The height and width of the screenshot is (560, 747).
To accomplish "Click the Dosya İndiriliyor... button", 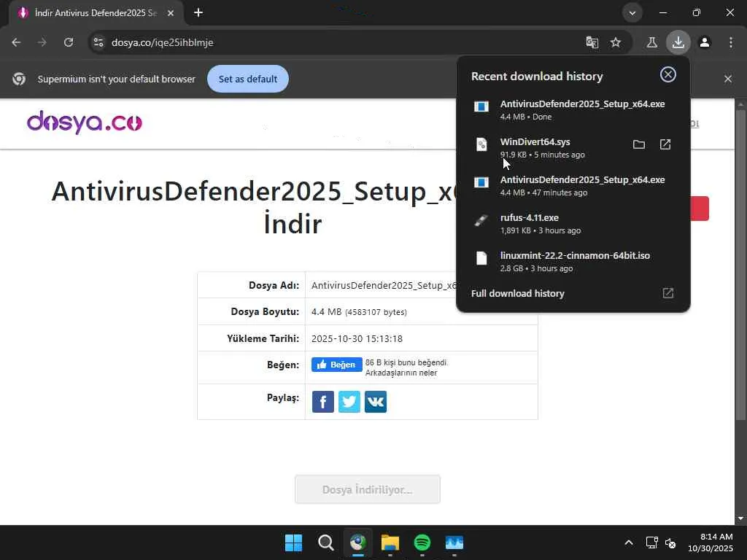I will pyautogui.click(x=368, y=489).
